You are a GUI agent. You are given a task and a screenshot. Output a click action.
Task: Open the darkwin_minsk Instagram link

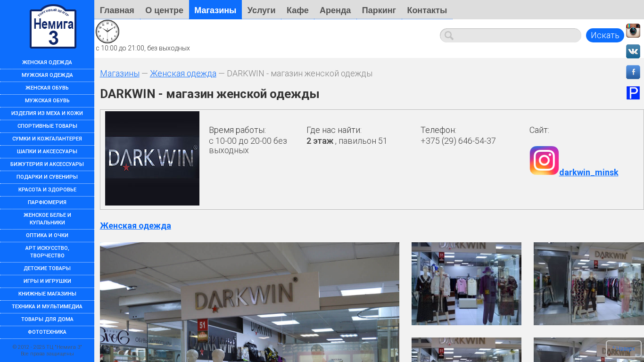coord(589,173)
